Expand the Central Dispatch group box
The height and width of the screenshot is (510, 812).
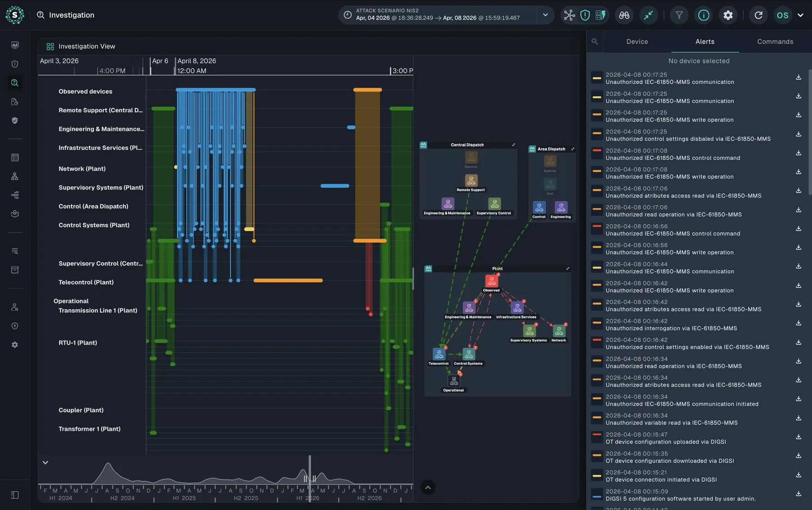pos(513,145)
